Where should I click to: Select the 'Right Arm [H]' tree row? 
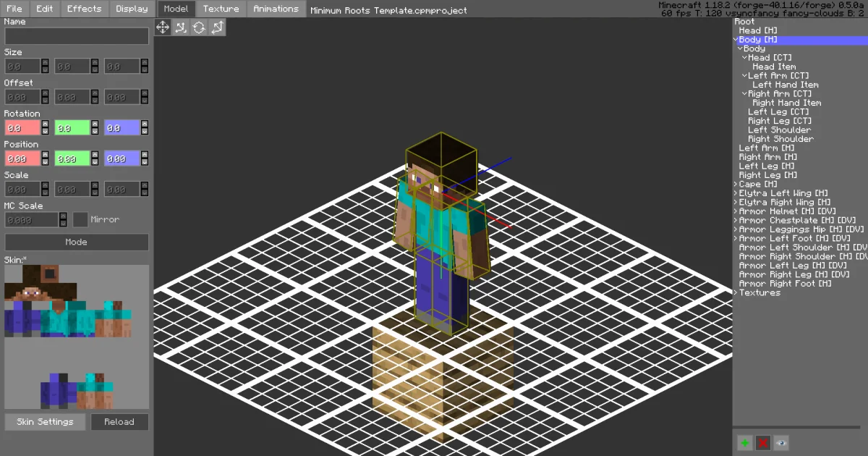coord(768,157)
